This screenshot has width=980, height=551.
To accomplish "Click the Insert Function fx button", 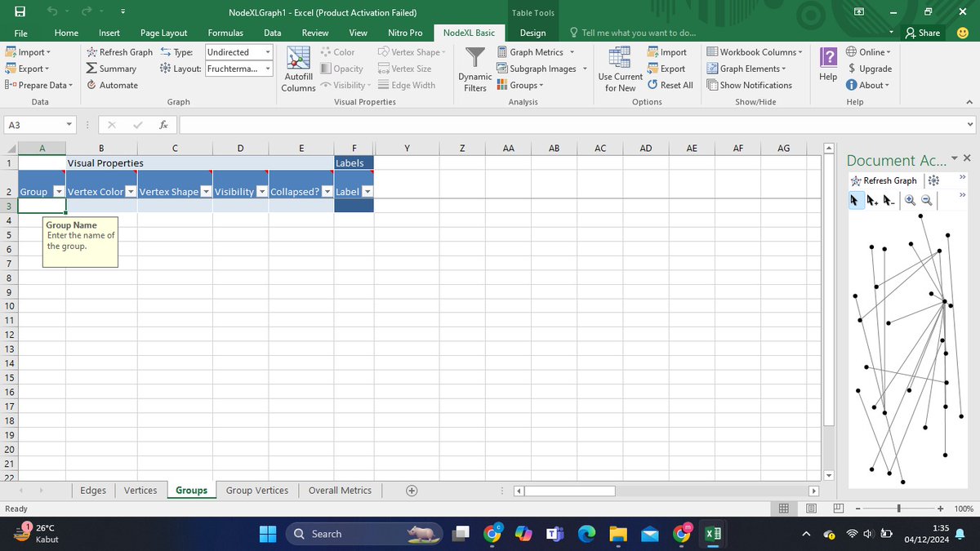I will coord(163,125).
